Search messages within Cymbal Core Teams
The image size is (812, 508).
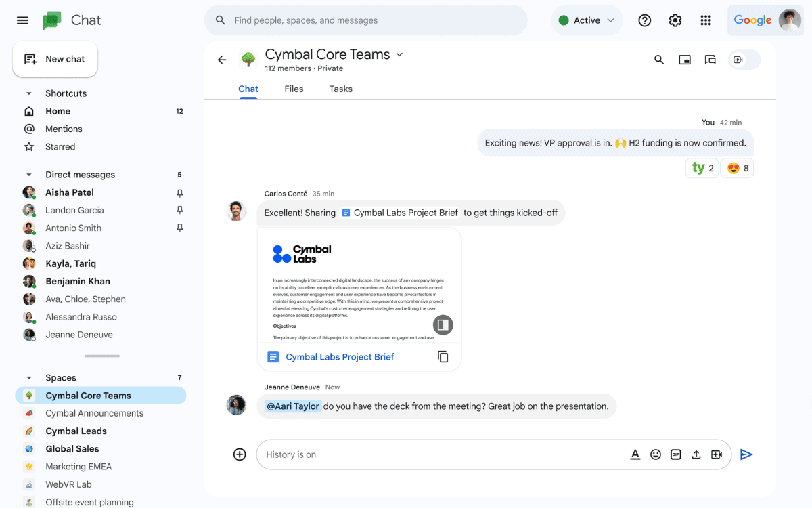(x=658, y=60)
